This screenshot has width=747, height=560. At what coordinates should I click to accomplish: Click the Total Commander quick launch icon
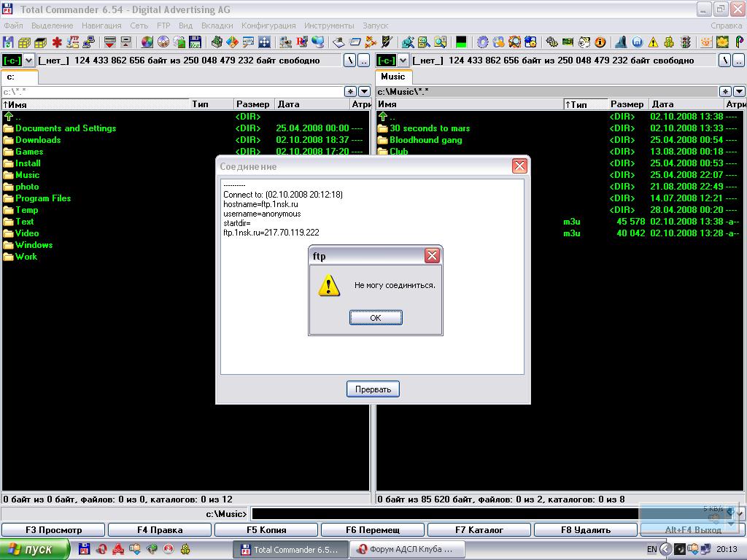84,549
